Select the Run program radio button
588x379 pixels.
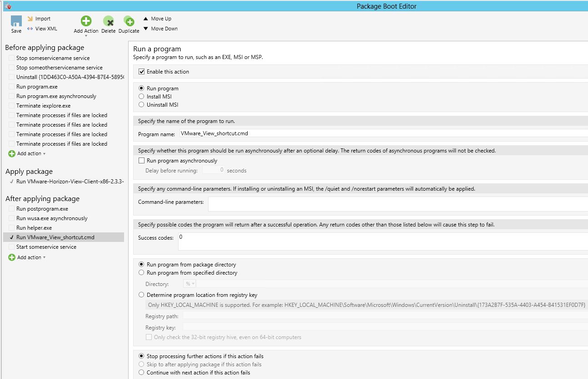141,89
